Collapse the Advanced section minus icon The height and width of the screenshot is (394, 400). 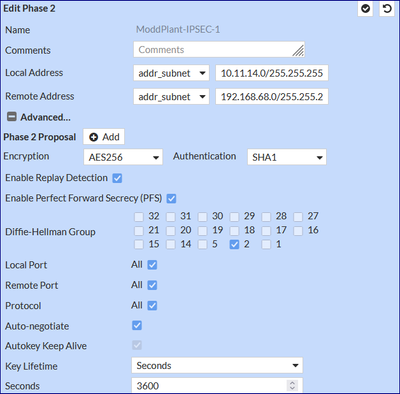[x=12, y=117]
